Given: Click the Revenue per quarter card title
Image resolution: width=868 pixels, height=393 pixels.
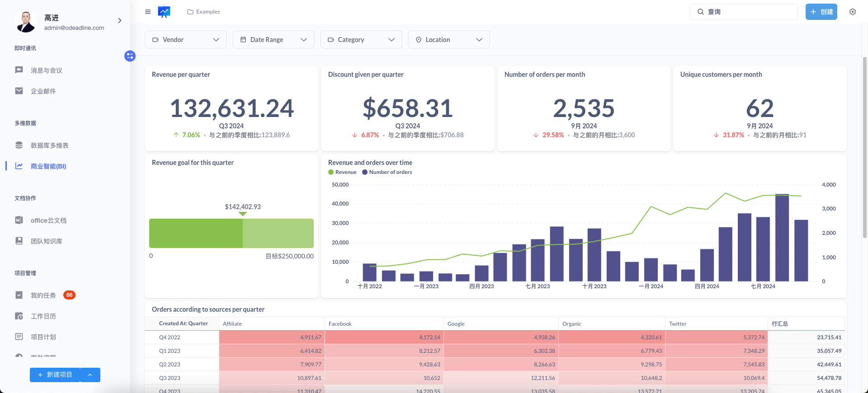Looking at the screenshot, I should tap(181, 75).
